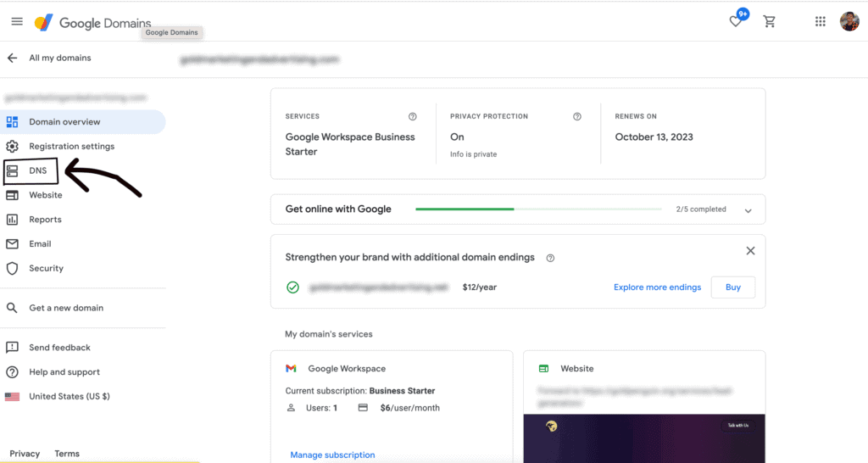The height and width of the screenshot is (463, 868).
Task: Select Domain overview in sidebar
Action: [83, 122]
